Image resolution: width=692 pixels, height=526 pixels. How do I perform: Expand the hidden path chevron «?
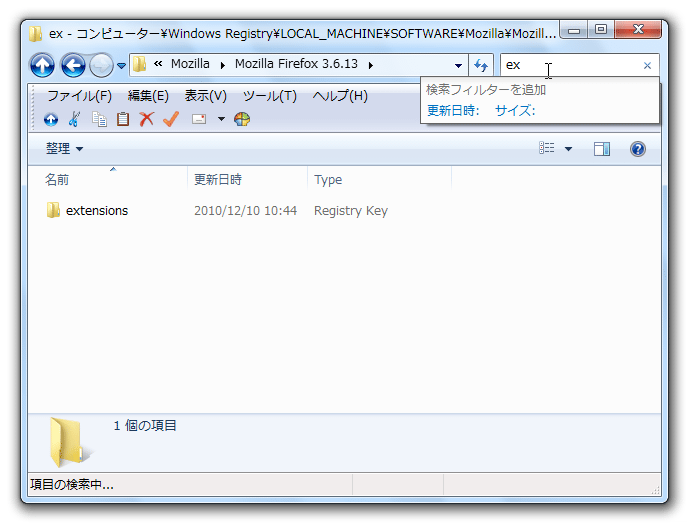point(158,64)
